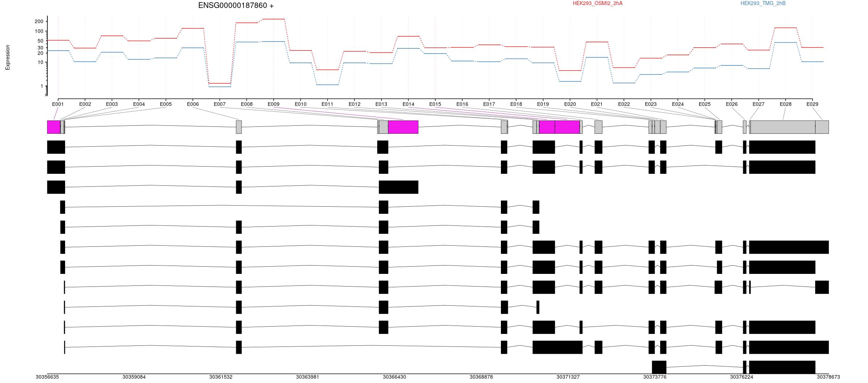Click the blue line trough above E007
The image size is (868, 383).
220,87
